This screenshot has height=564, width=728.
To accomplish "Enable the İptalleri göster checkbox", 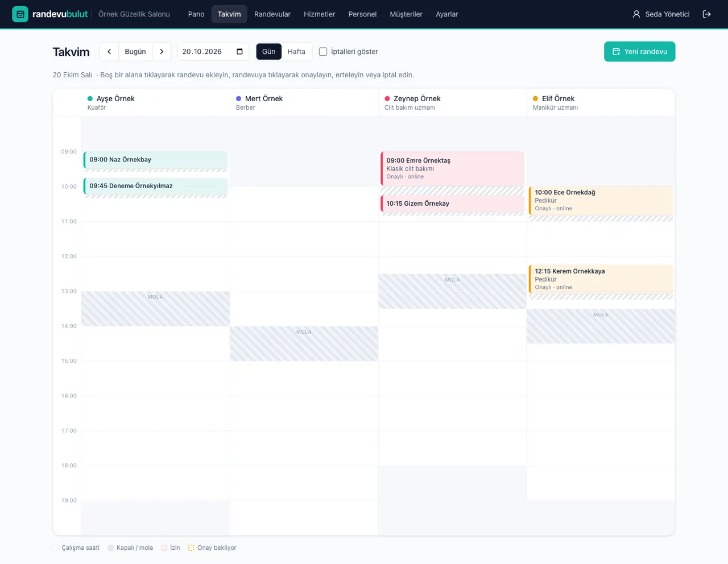I will tap(323, 52).
